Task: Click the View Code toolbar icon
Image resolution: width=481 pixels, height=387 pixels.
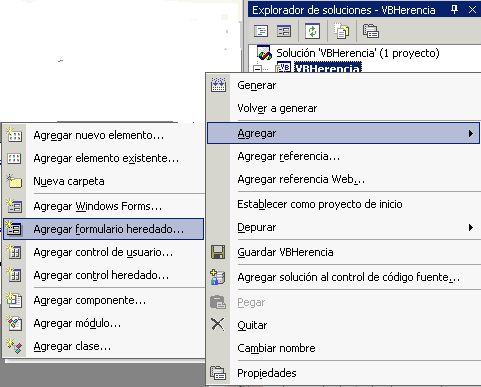Action: tap(261, 31)
